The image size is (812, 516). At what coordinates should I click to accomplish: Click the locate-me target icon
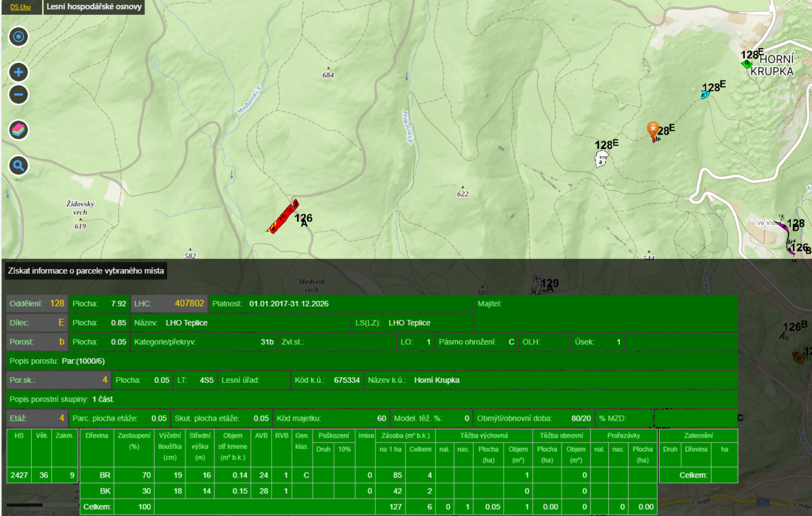click(18, 37)
